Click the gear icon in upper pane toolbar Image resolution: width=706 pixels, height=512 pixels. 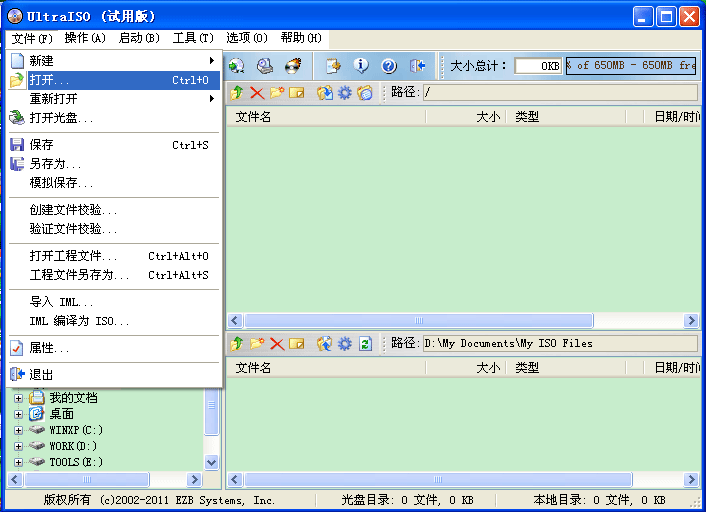345,93
